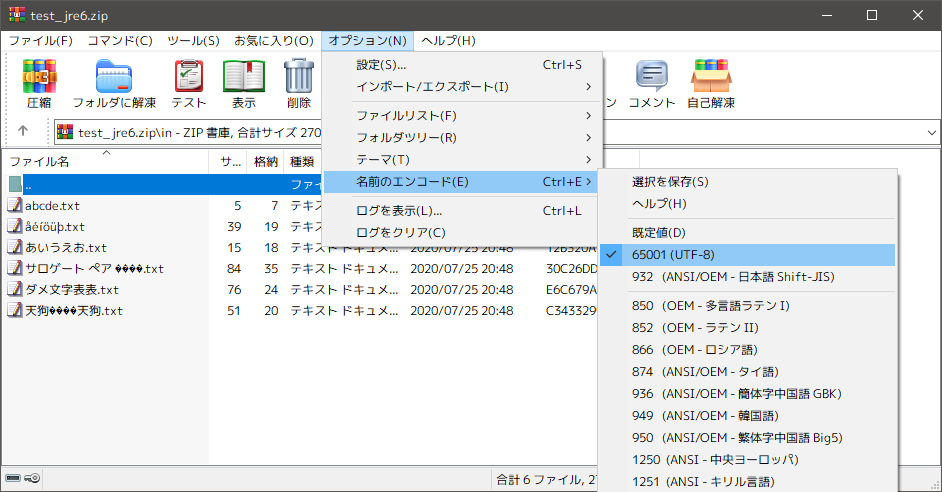Viewport: 942px width, 492px height.
Task: Click the abcde.txt file icon
Action: pyautogui.click(x=15, y=205)
